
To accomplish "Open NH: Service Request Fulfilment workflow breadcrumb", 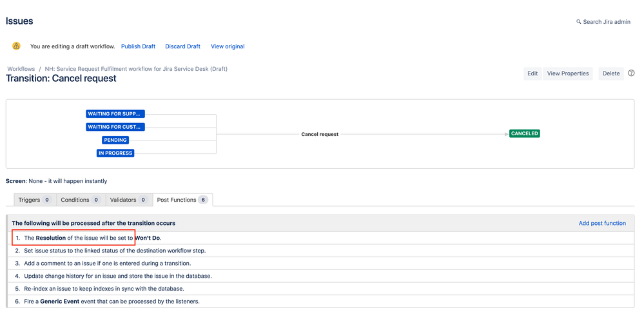I will (x=136, y=69).
